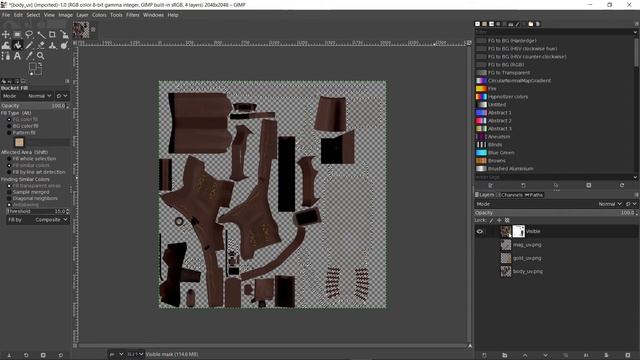
Task: Select the Paths tool
Action: [6, 56]
